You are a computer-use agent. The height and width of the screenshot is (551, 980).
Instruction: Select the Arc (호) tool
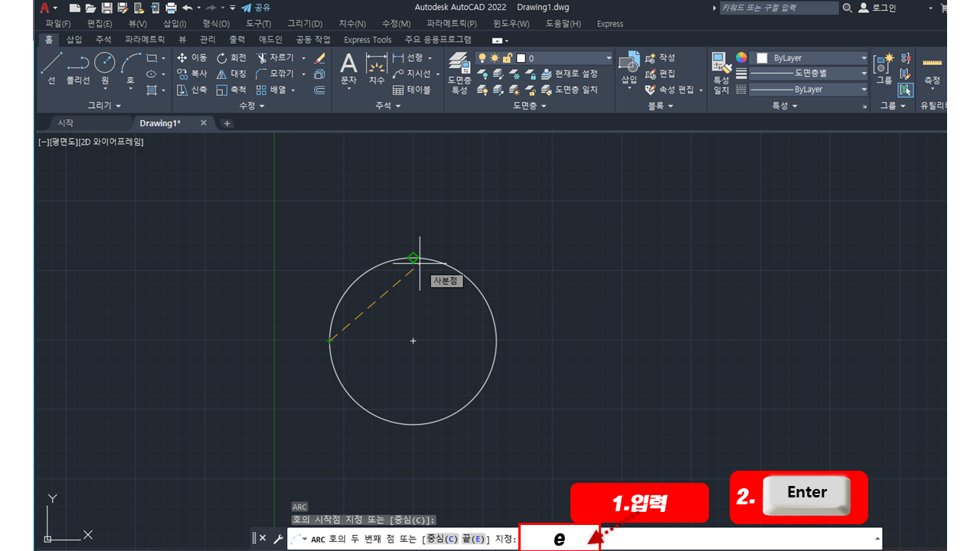[130, 69]
